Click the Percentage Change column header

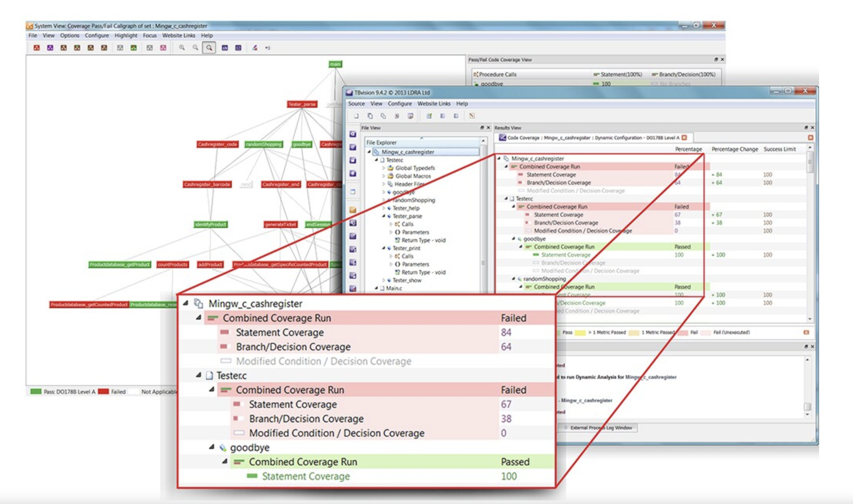pos(734,149)
